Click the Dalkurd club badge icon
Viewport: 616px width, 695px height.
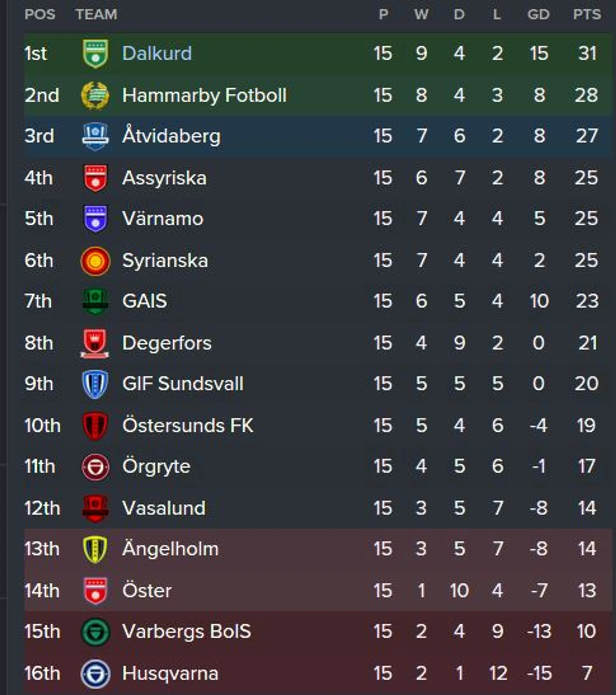pyautogui.click(x=95, y=54)
